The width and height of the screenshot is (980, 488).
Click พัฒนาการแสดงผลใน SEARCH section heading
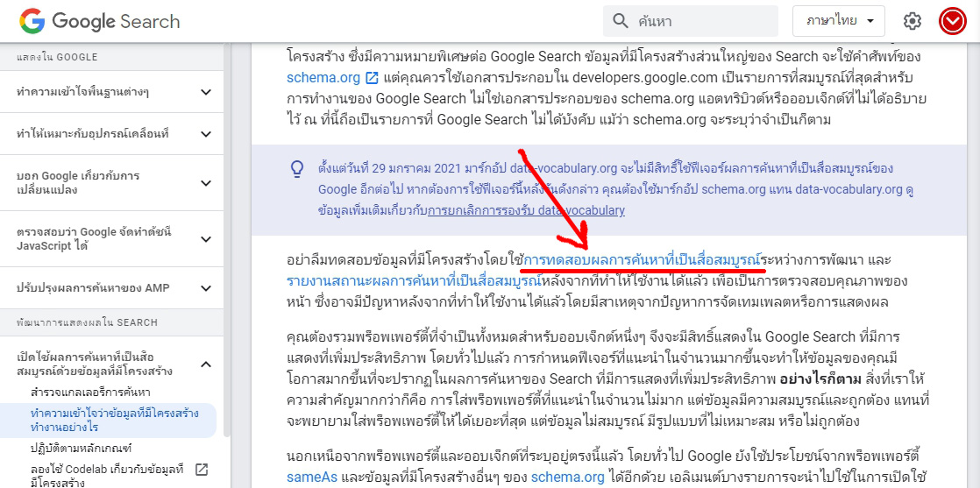87,322
